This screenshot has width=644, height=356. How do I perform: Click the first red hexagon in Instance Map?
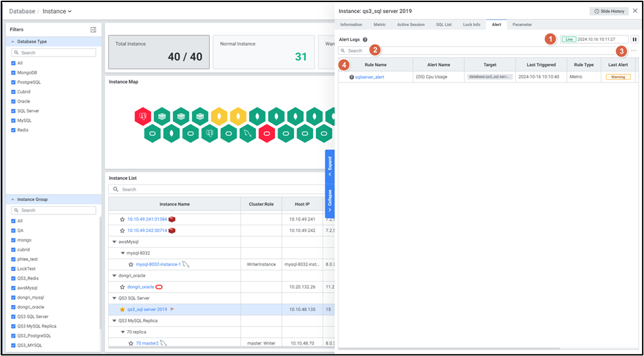(x=142, y=116)
